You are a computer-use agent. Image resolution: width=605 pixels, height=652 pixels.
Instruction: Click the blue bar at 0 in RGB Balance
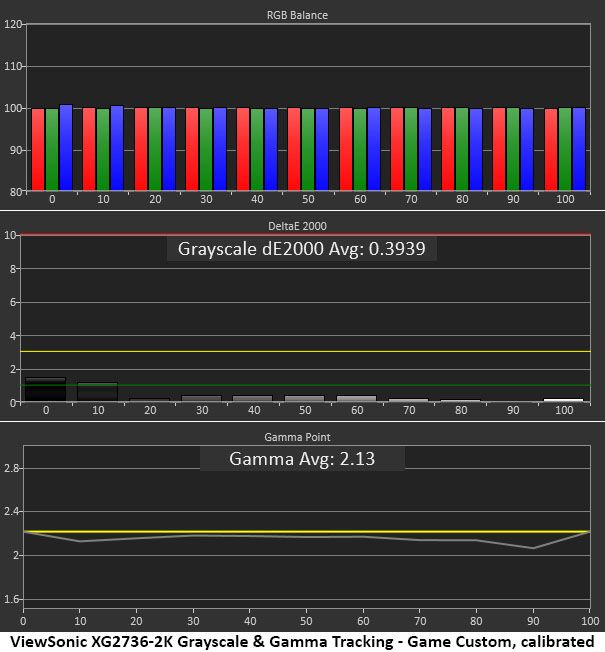[x=66, y=148]
